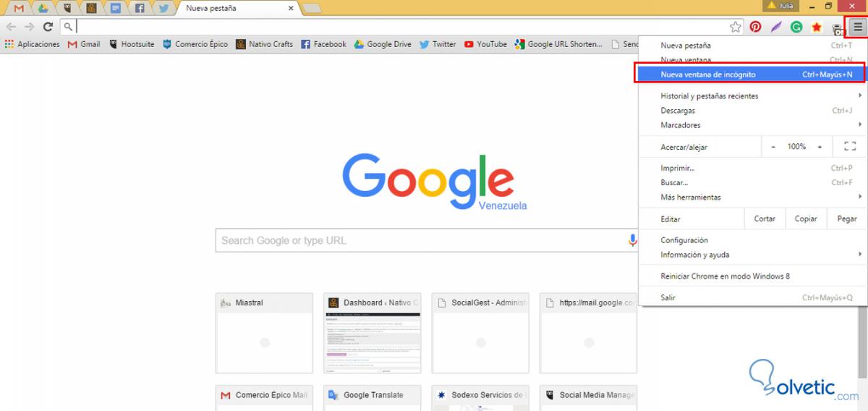Open the mail.google.com thumbnail

(588, 333)
